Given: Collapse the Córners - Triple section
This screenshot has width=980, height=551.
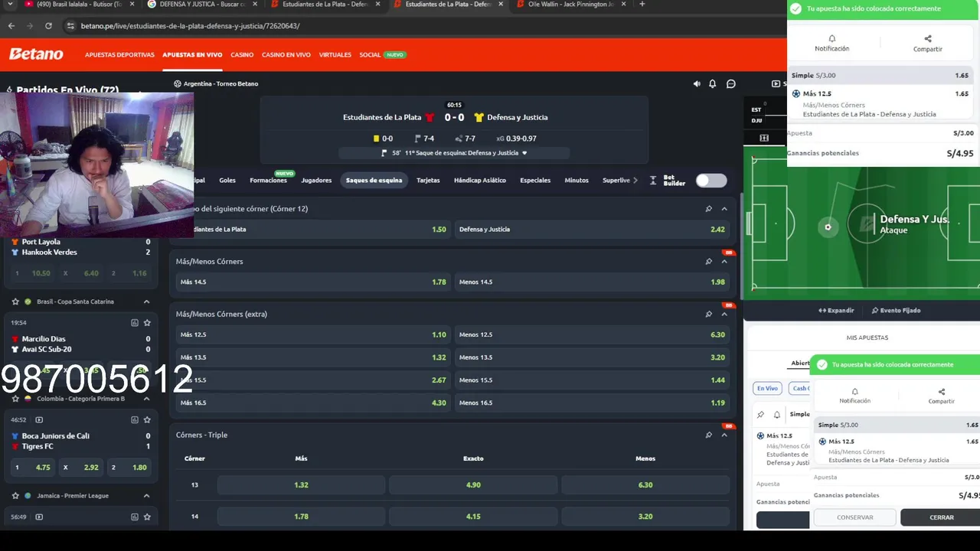Looking at the screenshot, I should (x=724, y=435).
